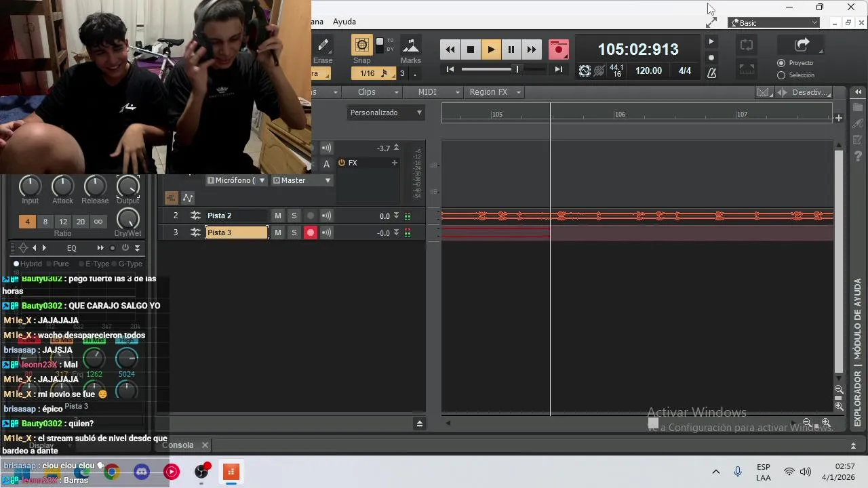The image size is (868, 488).
Task: Open the Micrófono input dropdown
Action: [x=236, y=180]
